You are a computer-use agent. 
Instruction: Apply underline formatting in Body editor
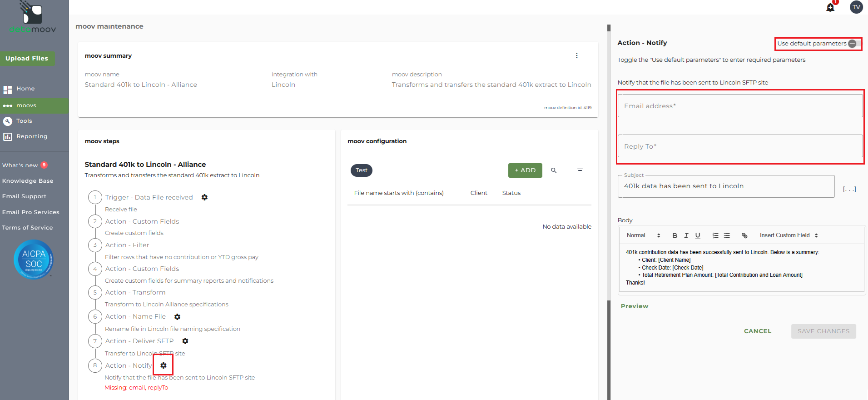pos(698,235)
